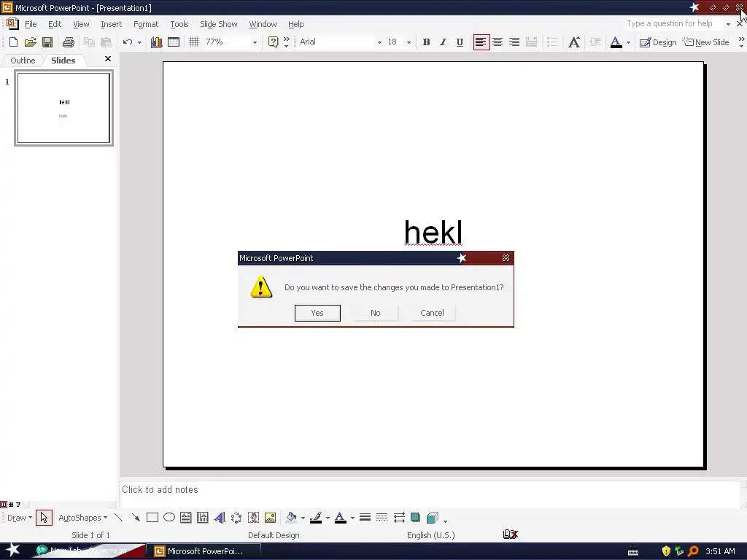Click the New blank presentation icon
Viewport: 747px width, 560px height.
[x=13, y=42]
